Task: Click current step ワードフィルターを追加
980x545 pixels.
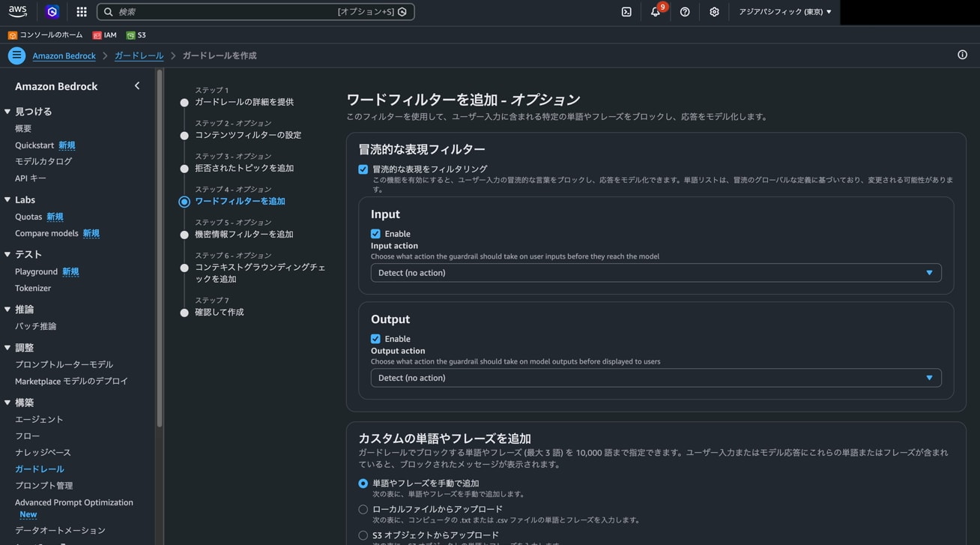Action: point(240,201)
